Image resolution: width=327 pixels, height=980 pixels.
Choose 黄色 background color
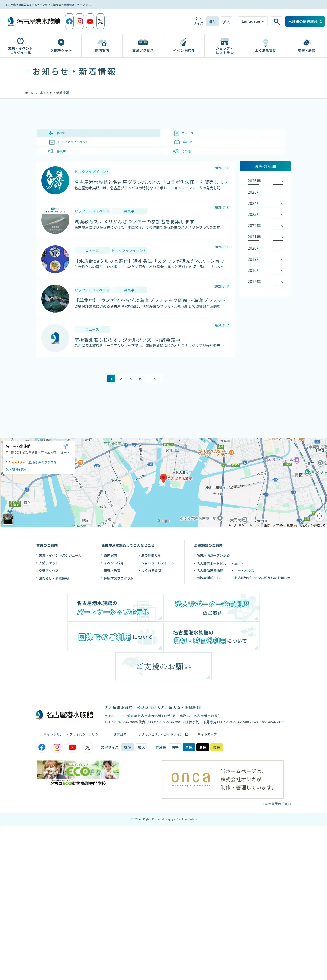pyautogui.click(x=217, y=747)
